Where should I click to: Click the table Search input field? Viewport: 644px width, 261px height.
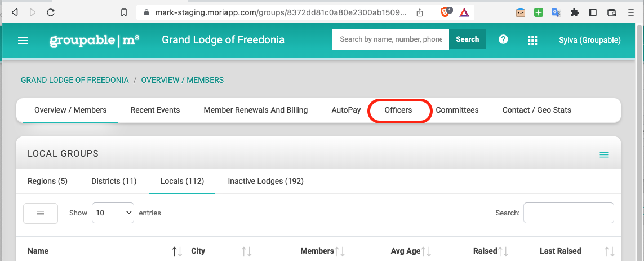tap(568, 213)
